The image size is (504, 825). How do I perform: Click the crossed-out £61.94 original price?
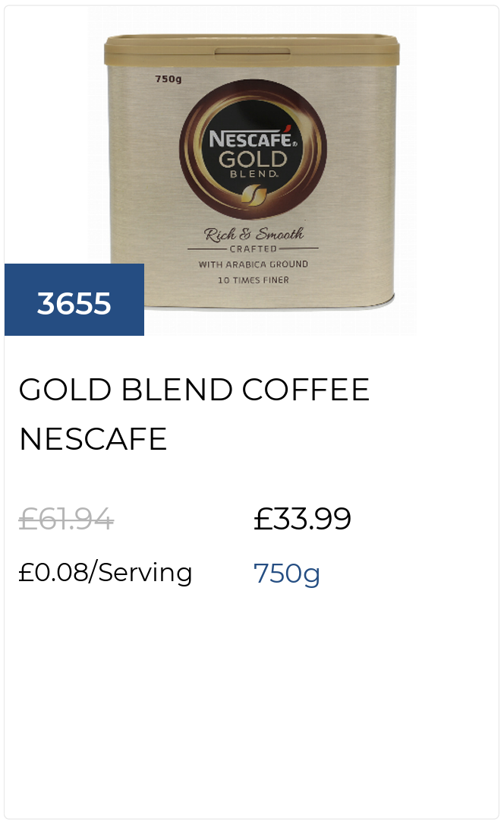click(66, 519)
